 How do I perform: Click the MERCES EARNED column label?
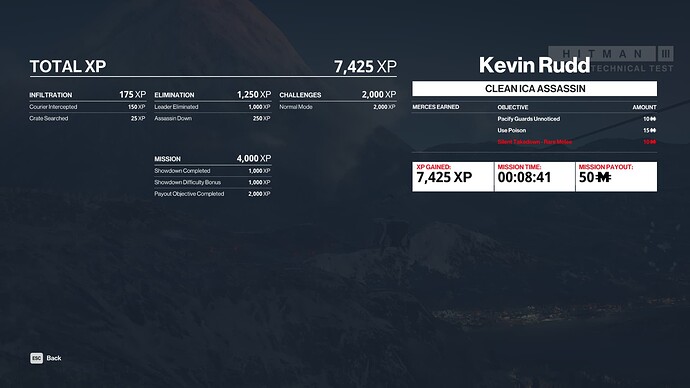pos(436,107)
